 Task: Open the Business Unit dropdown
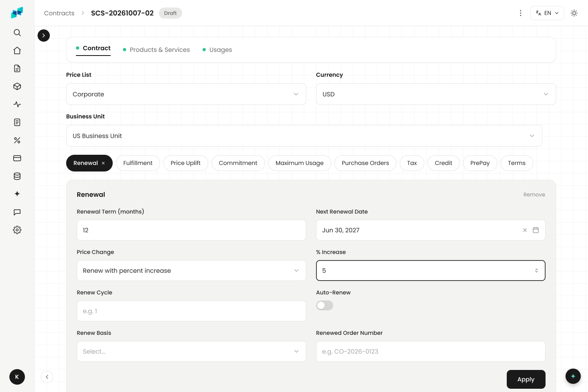(304, 136)
